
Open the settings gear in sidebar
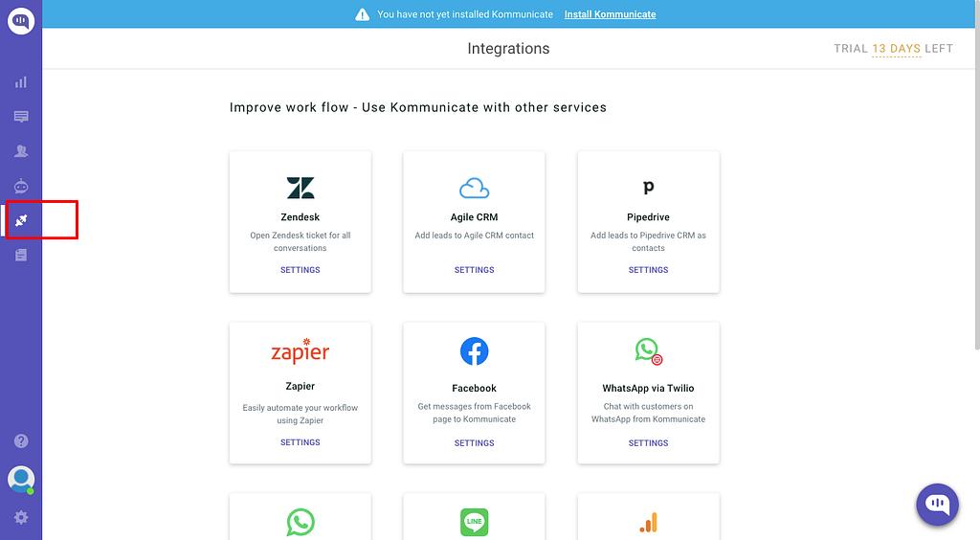(x=21, y=517)
